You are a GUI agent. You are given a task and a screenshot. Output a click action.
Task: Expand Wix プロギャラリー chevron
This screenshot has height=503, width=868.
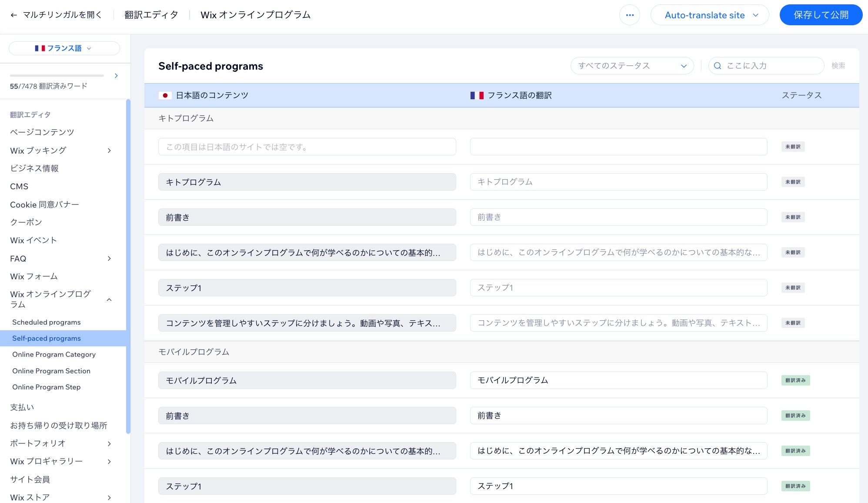point(109,462)
